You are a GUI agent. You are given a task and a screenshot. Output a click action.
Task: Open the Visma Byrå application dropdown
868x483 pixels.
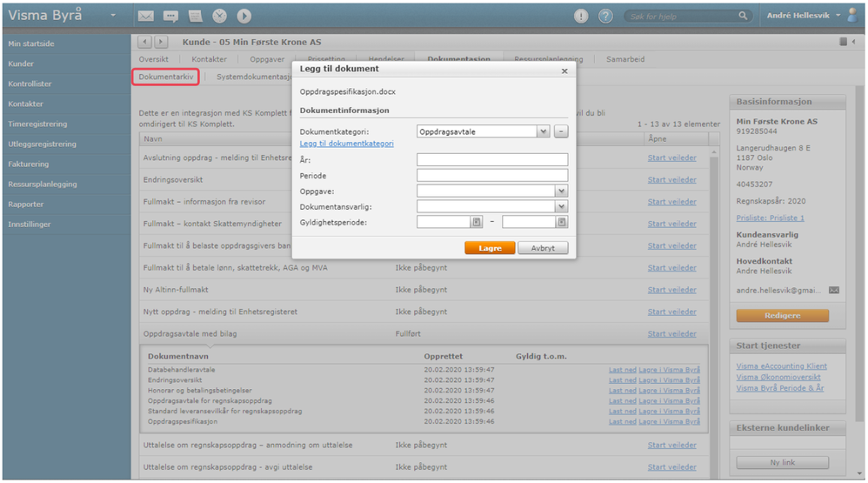point(113,16)
